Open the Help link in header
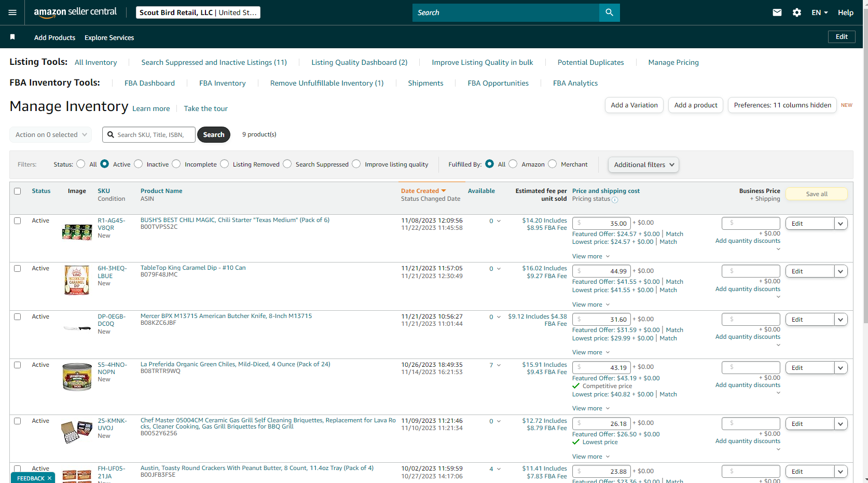868x483 pixels. [x=846, y=12]
